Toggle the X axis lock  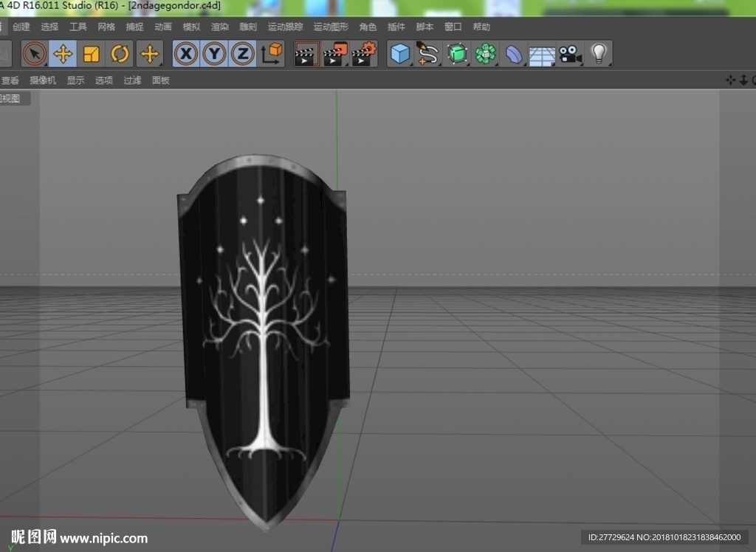coord(186,54)
